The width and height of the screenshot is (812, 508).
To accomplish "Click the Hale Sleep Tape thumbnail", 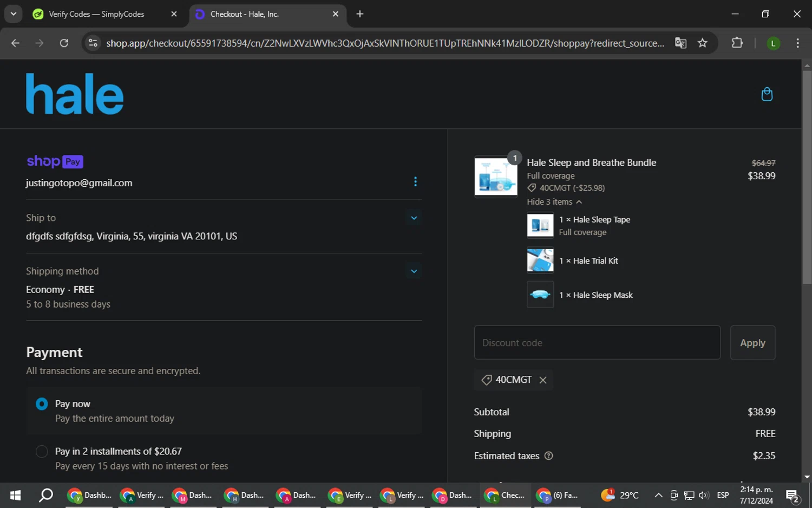I will pos(540,225).
